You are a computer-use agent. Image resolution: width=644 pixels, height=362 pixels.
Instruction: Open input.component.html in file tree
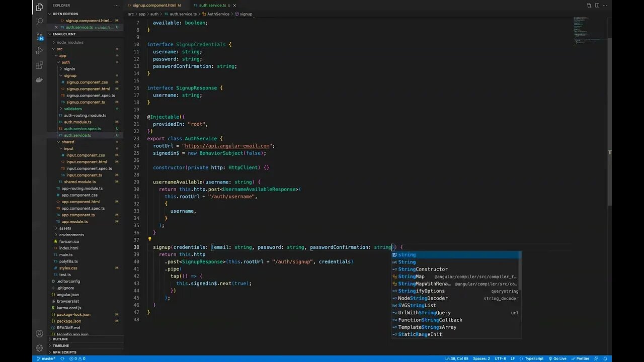click(87, 162)
